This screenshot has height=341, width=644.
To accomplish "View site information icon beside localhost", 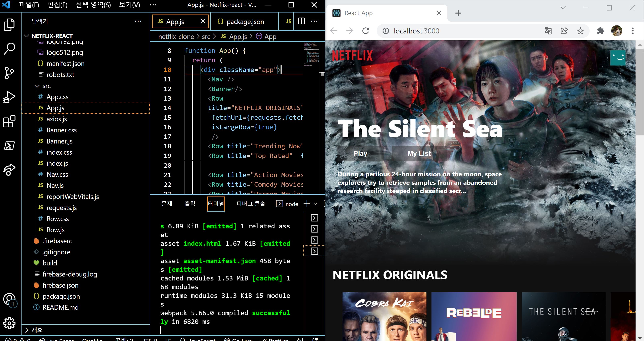I will (386, 31).
